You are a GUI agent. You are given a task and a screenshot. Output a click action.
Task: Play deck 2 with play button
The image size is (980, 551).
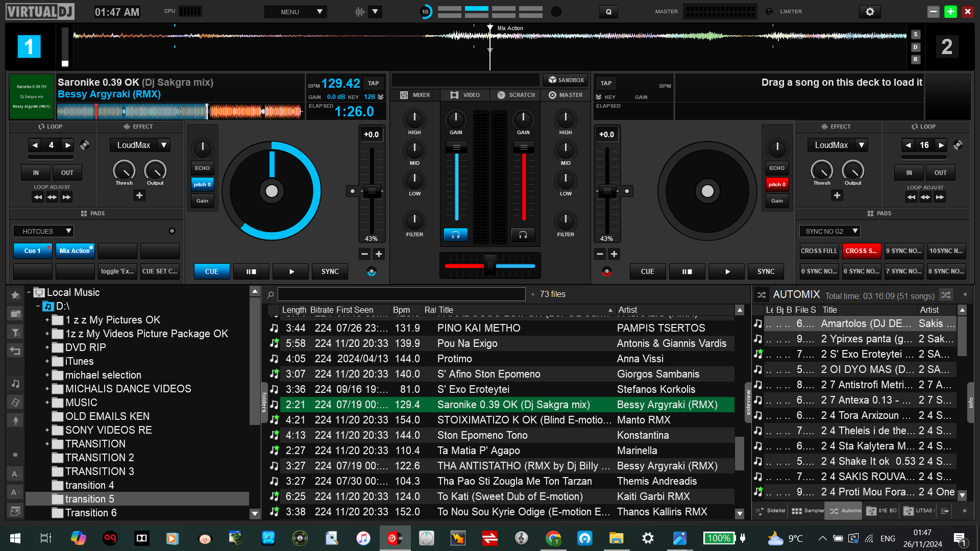(727, 272)
